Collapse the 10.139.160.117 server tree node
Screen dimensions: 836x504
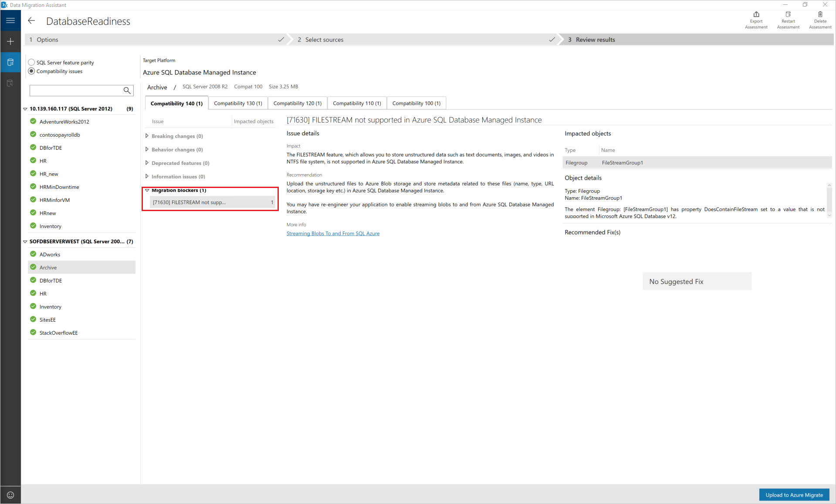[25, 109]
